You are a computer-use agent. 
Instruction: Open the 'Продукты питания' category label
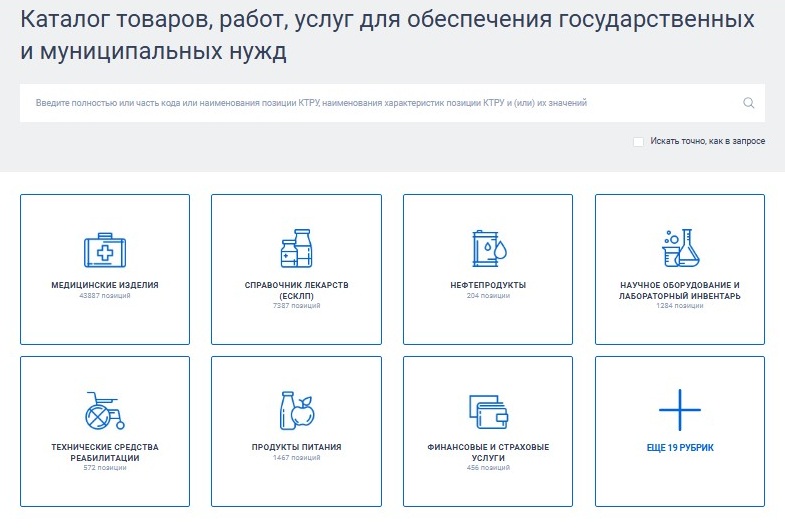[x=296, y=447]
